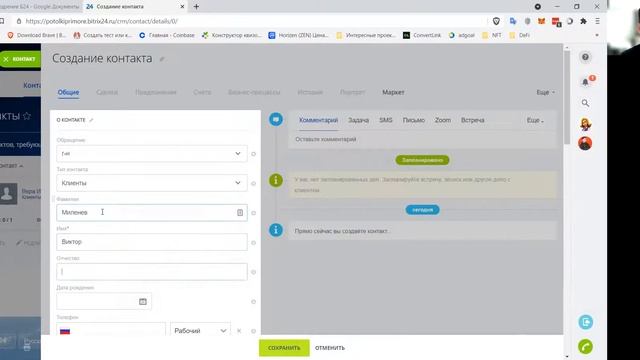The height and width of the screenshot is (360, 640).
Task: Open the dark user avatar in sidebar
Action: (585, 143)
